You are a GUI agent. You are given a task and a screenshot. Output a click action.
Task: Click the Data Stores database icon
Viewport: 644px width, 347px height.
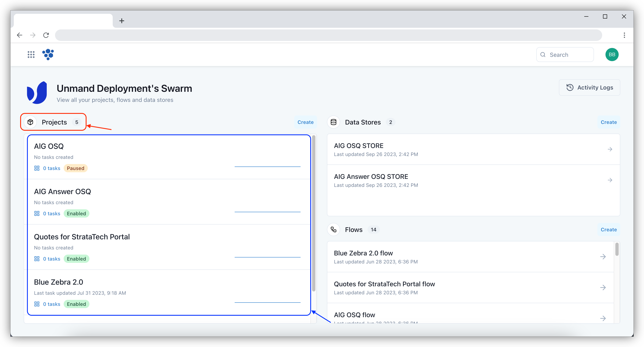click(x=334, y=122)
